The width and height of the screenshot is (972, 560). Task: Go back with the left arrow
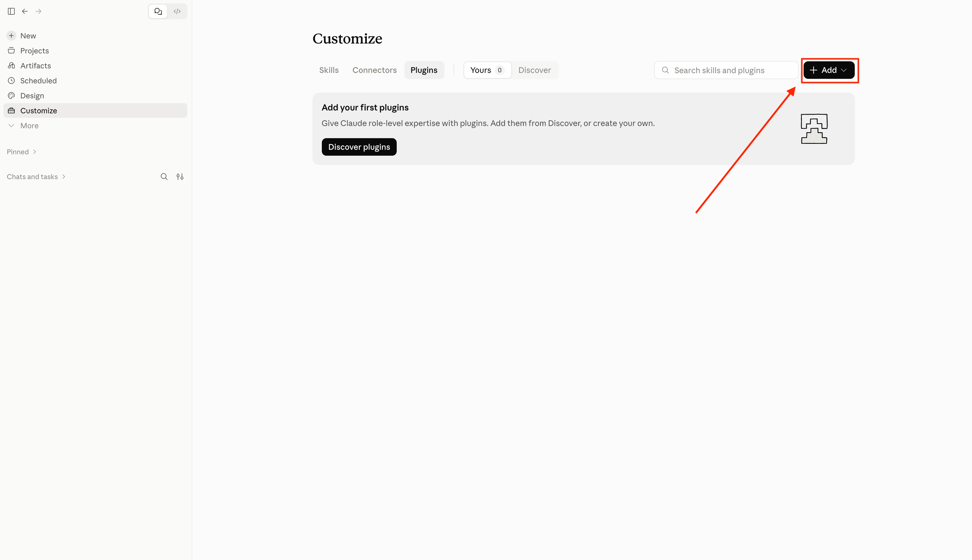click(x=25, y=11)
